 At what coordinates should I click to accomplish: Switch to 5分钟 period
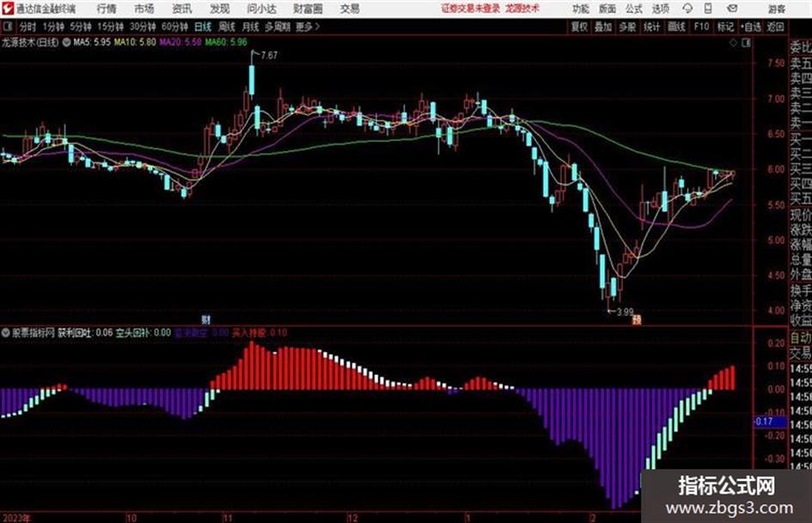pos(80,27)
